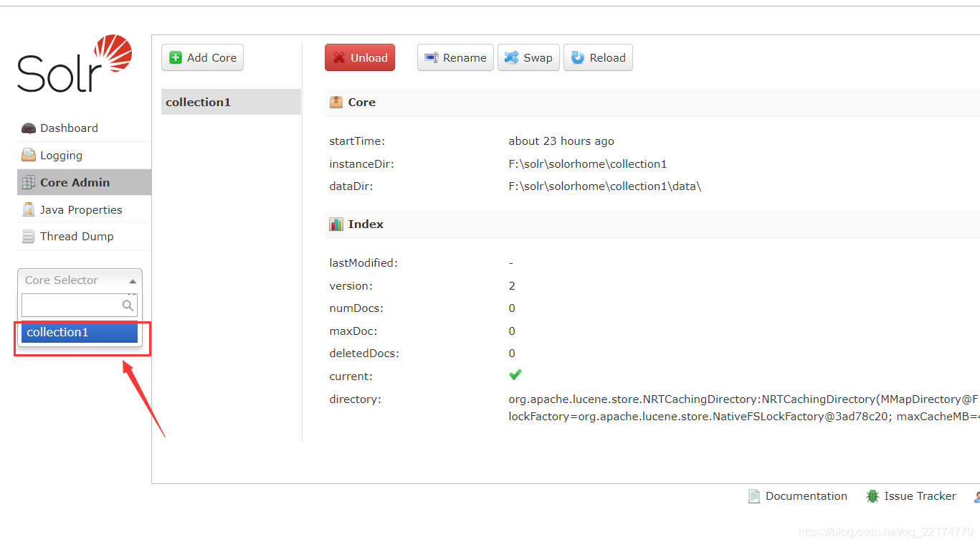980x545 pixels.
Task: Click the version value 2
Action: pos(512,286)
